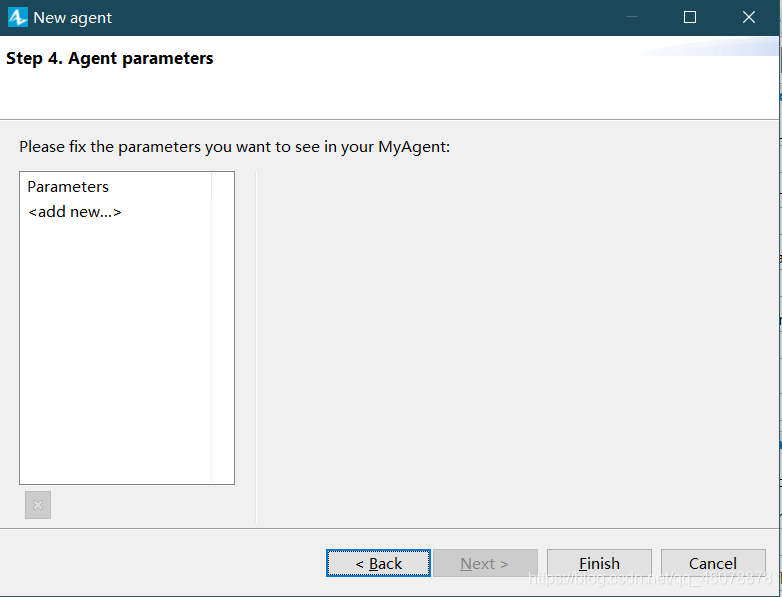The width and height of the screenshot is (782, 597).
Task: Cancel the New agent wizard
Action: pos(713,563)
